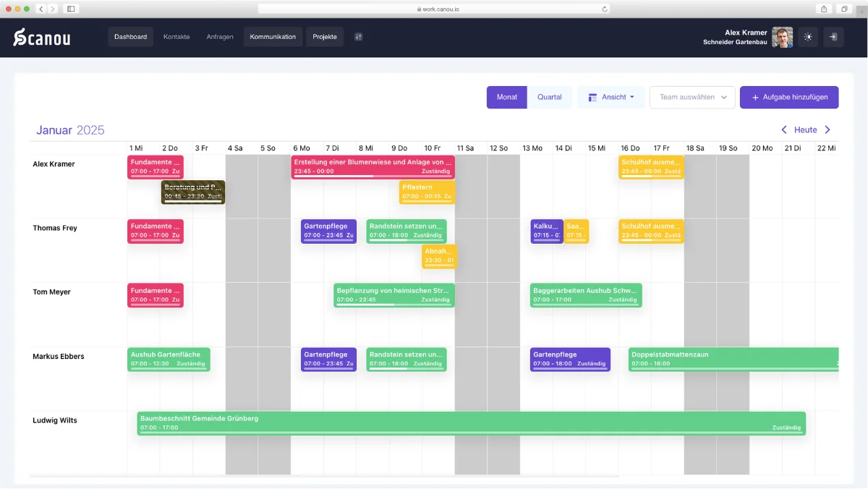
Task: Go to previous month with left chevron
Action: (x=783, y=130)
